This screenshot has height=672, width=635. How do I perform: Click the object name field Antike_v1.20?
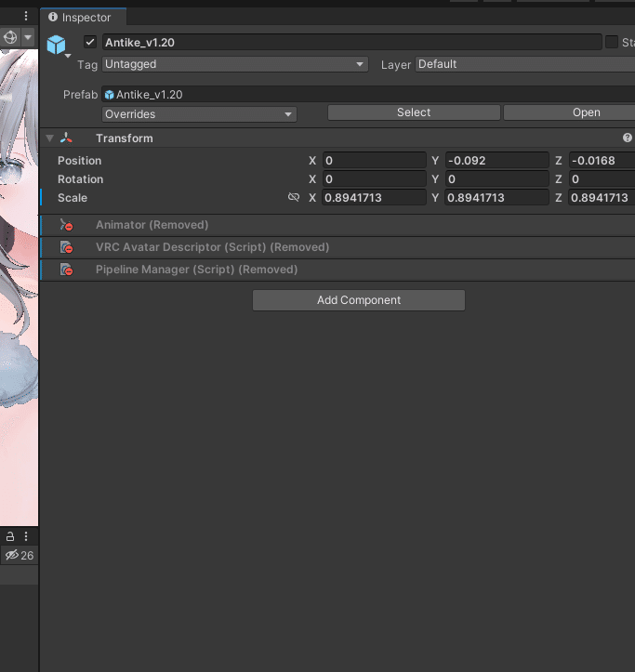351,42
